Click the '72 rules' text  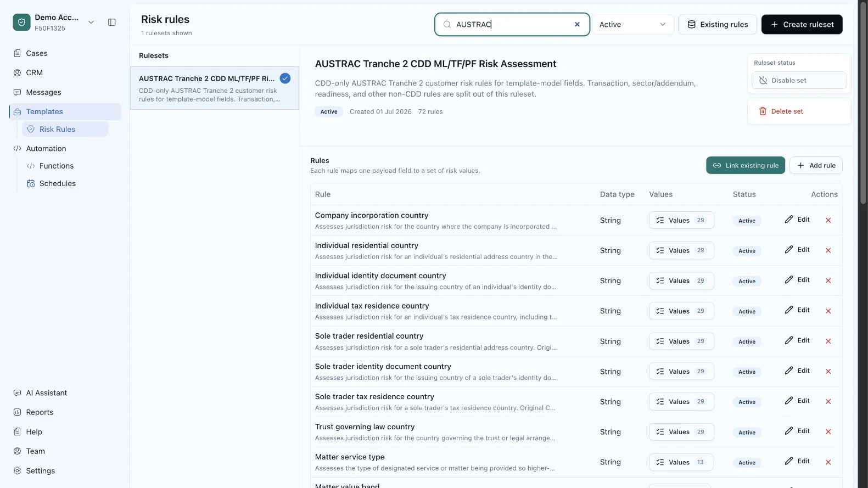pos(430,111)
